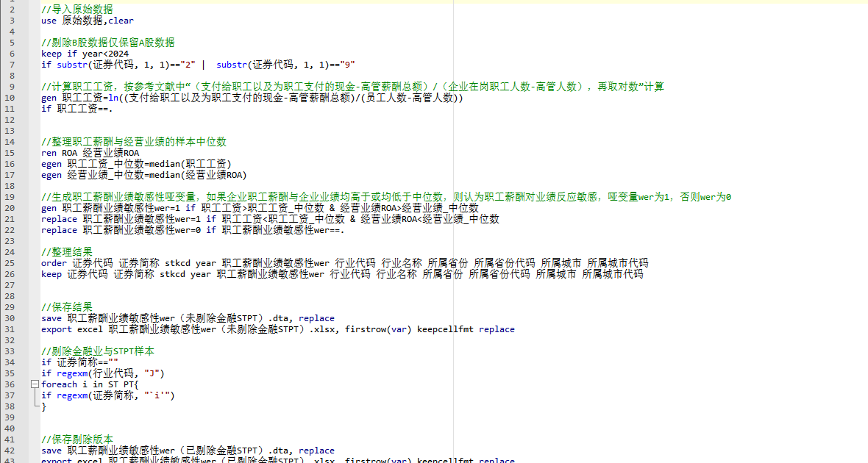Viewport: 868px width, 463px height.
Task: Click line number 20 in the gutter
Action: [x=10, y=208]
